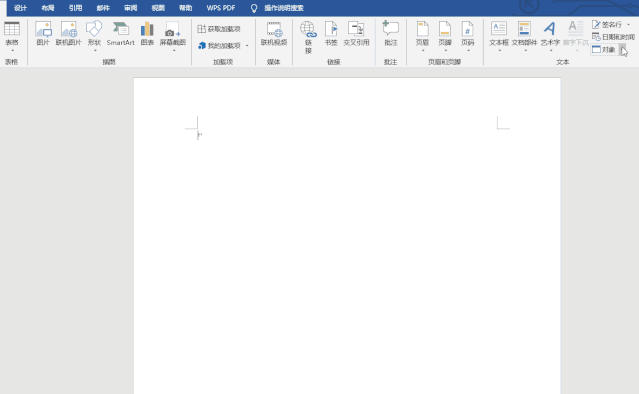Image resolution: width=639 pixels, height=394 pixels.
Task: Expand the 我的加载项 dropdown arrow
Action: click(x=247, y=46)
